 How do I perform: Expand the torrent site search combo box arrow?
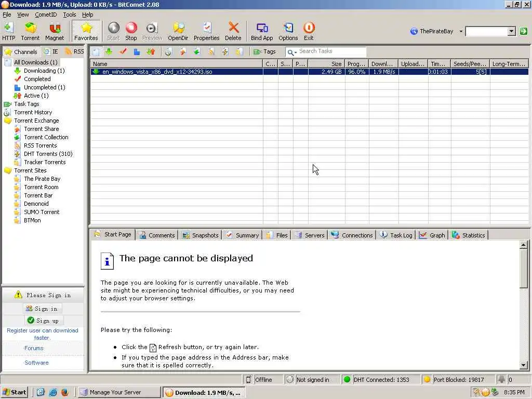512,31
